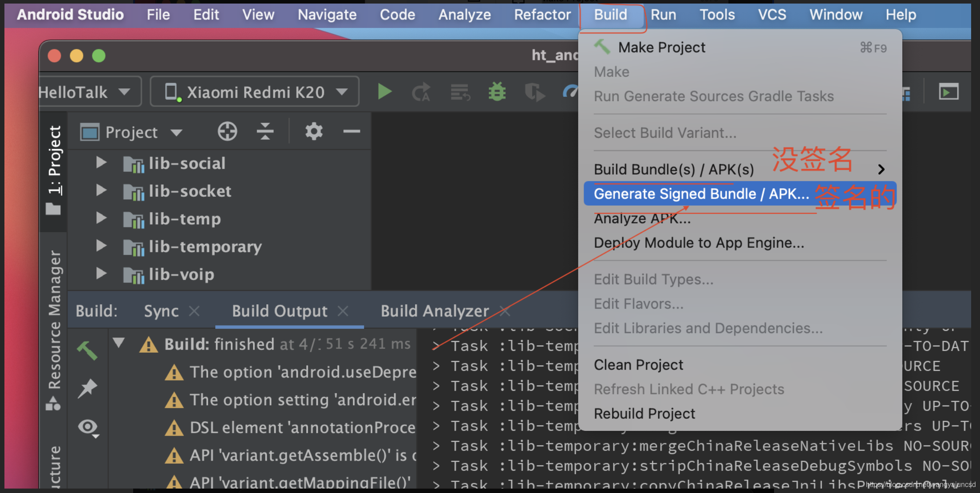This screenshot has height=493, width=980.
Task: Switch to the Build Analyzer tab
Action: pyautogui.click(x=435, y=311)
